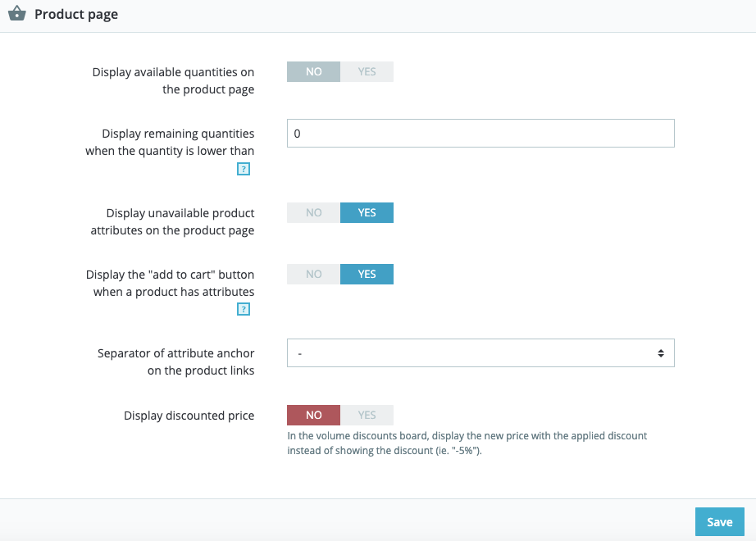Open the attribute anchor separator dropdown
Viewport: 756px width, 541px height.
[x=480, y=353]
